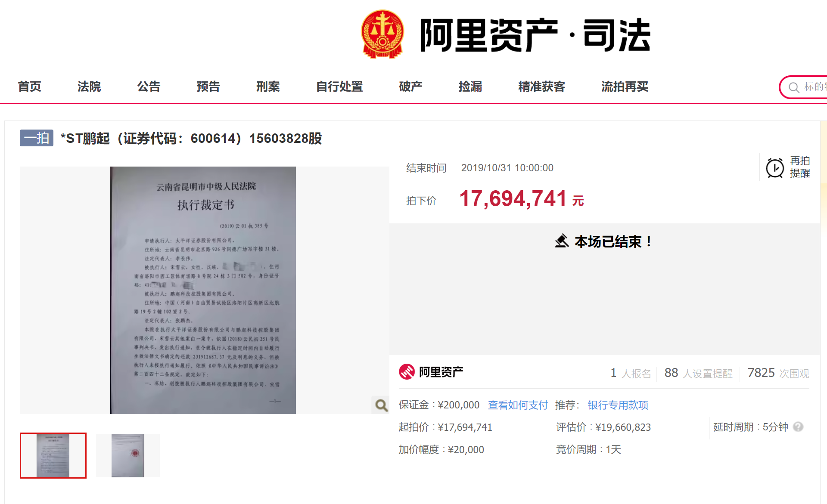Select the second thumbnail with red seal
The width and height of the screenshot is (827, 504).
click(128, 455)
